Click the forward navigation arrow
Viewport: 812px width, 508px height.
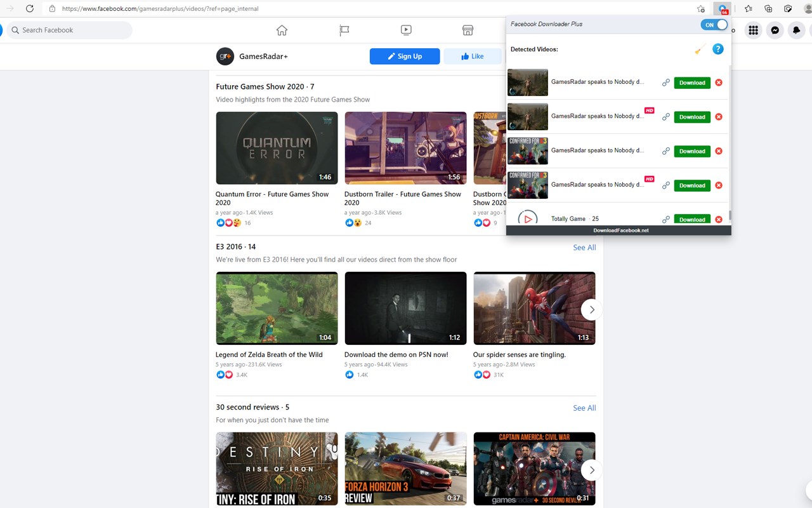click(10, 9)
